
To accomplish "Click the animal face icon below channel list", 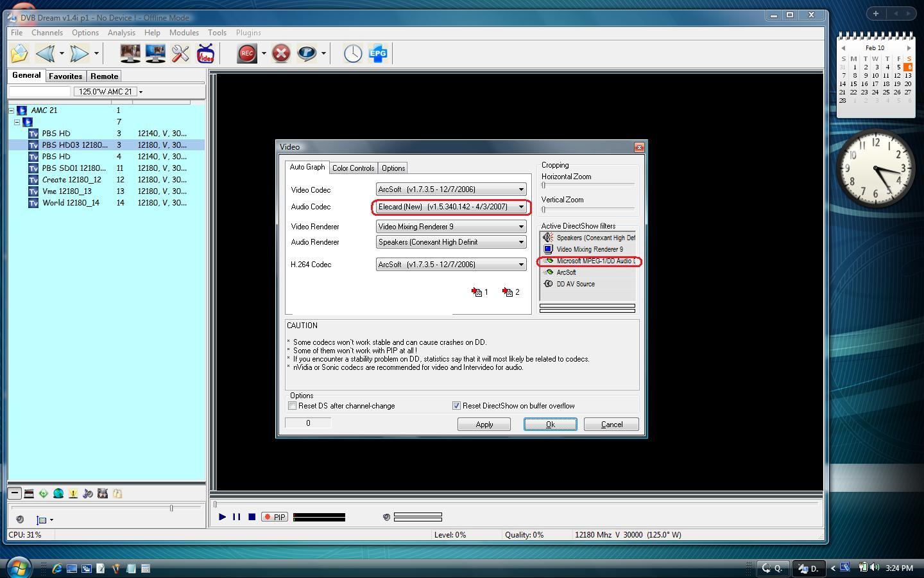I will tap(103, 493).
